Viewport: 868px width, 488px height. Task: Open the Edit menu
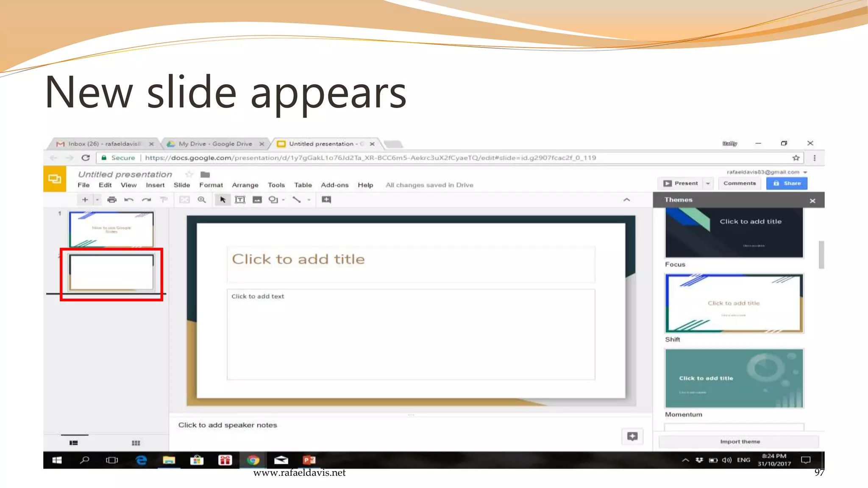pyautogui.click(x=105, y=185)
